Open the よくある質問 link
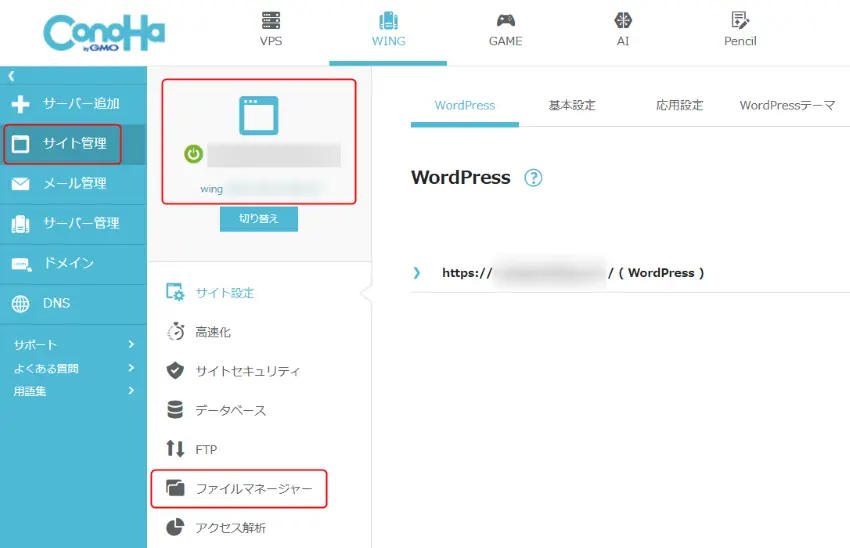This screenshot has height=548, width=850. tap(46, 368)
